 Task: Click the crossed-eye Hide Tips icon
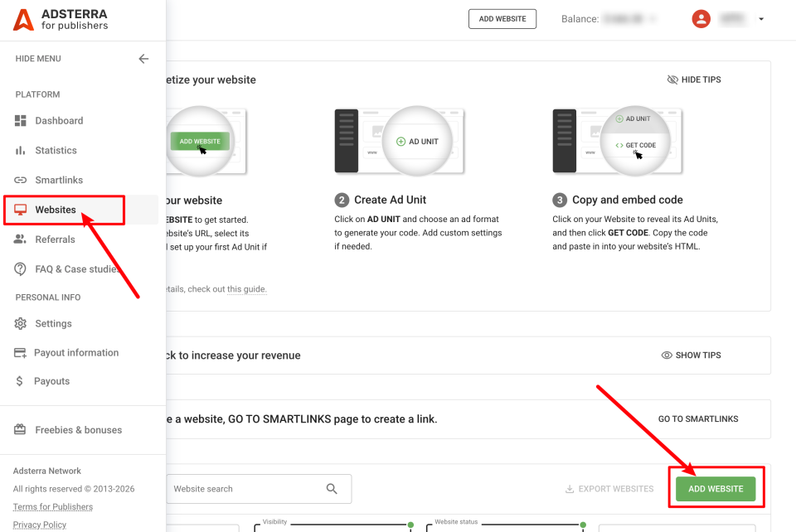(x=672, y=80)
